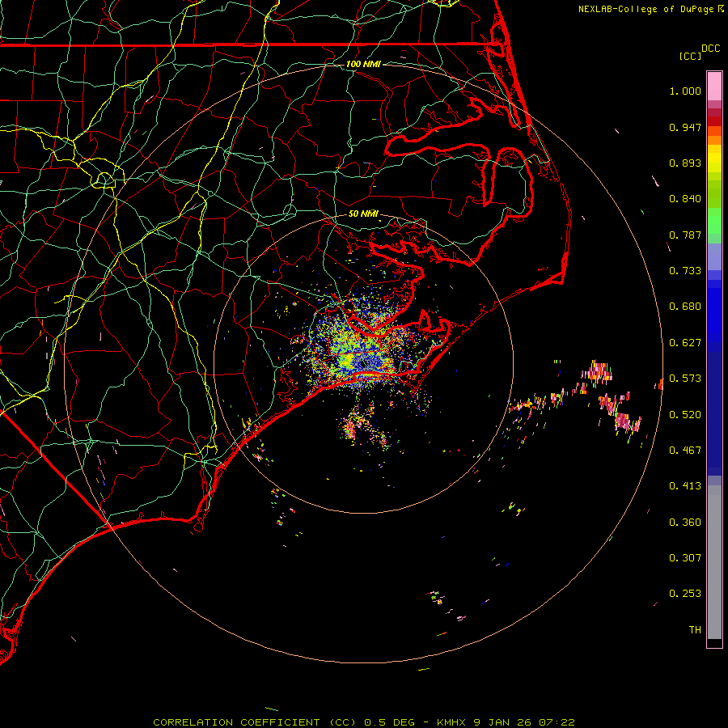Click the 0.893 scale value
Viewport: 728px width, 728px height.
(685, 163)
